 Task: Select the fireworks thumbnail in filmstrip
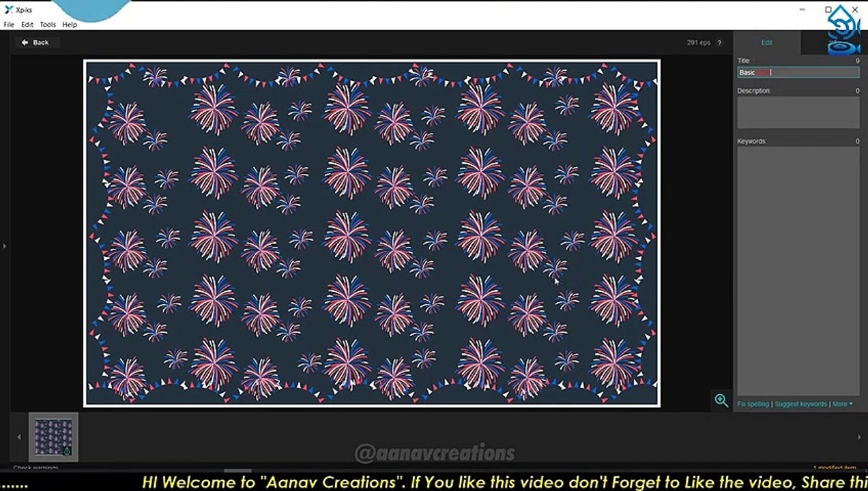pos(53,437)
